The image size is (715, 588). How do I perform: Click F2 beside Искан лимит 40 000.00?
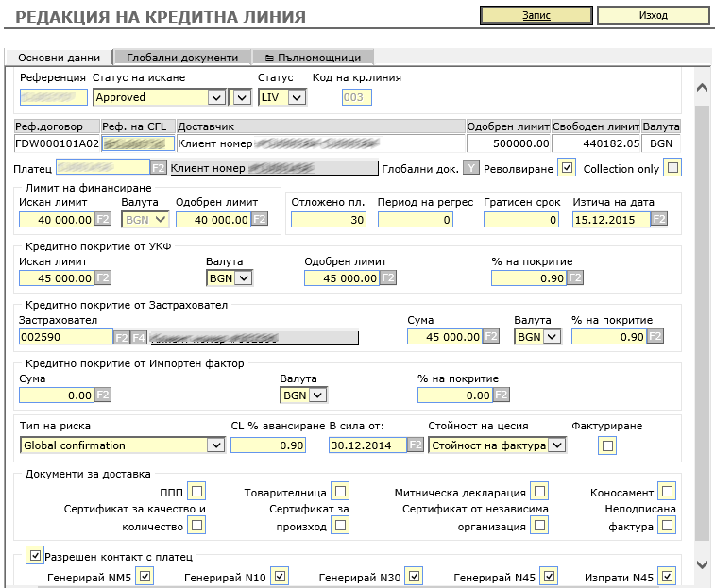click(103, 219)
